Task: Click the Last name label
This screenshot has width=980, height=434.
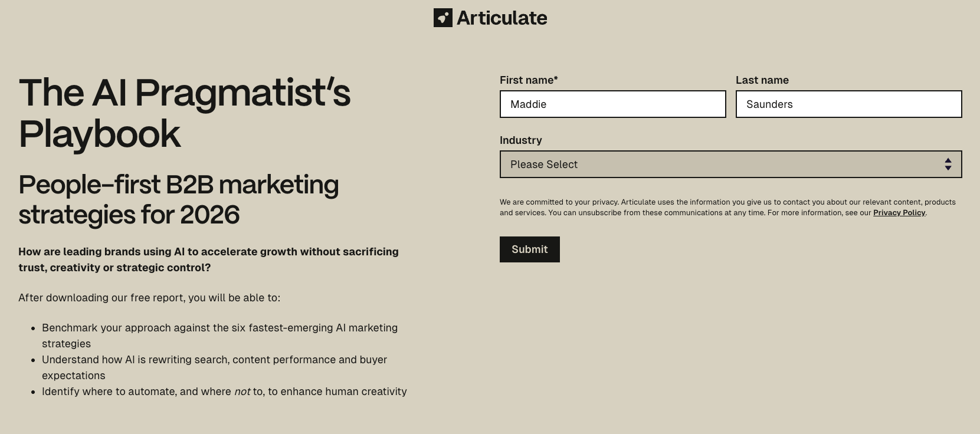Action: click(762, 80)
